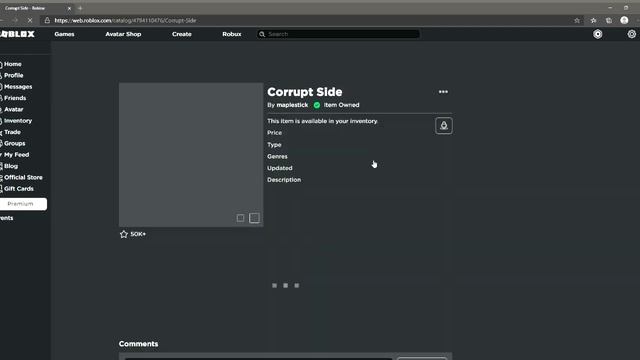The height and width of the screenshot is (360, 640).
Task: Click the Corrupt Side item title
Action: (304, 92)
